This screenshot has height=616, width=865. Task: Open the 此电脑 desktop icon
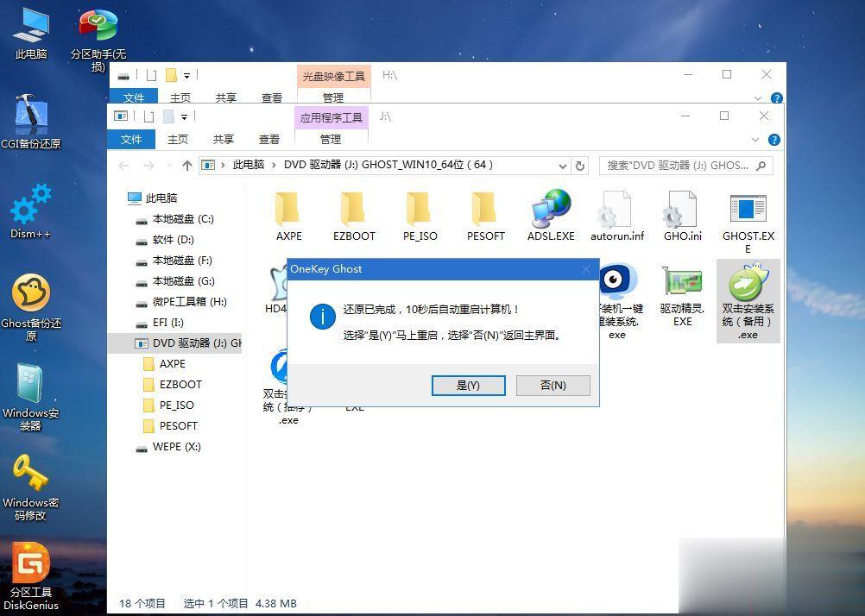pos(31,33)
